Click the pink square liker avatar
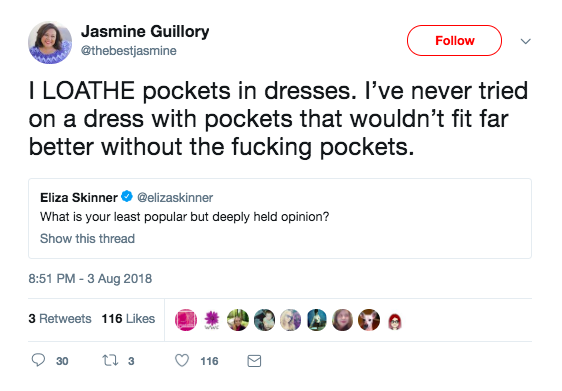 [186, 320]
